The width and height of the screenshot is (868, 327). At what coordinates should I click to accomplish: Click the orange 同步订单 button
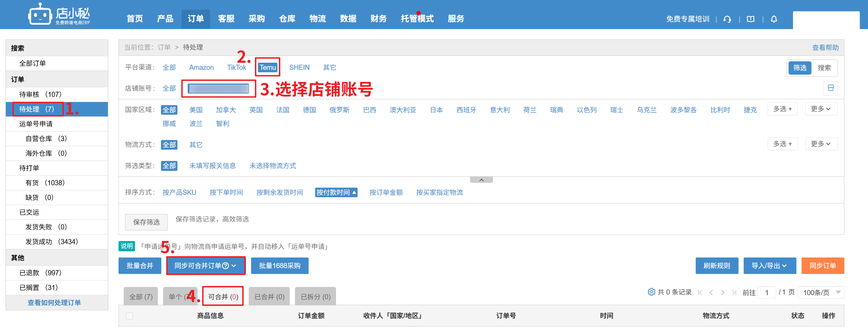coord(822,266)
